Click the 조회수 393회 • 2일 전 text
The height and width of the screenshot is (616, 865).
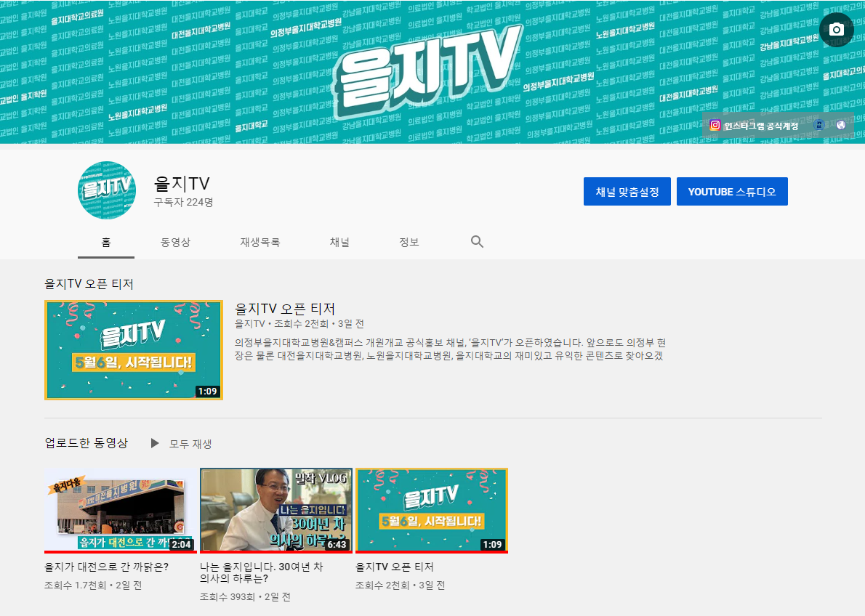tap(245, 596)
